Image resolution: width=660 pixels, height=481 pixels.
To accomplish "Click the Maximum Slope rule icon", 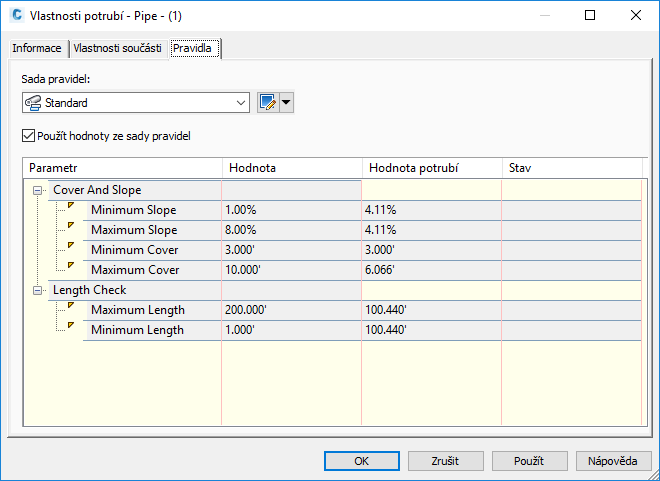I will point(70,227).
